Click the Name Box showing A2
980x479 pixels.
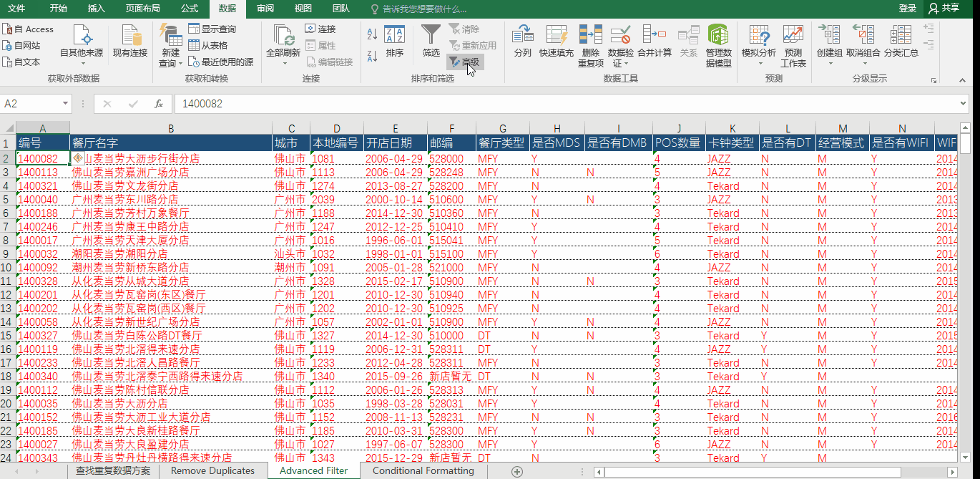[30, 104]
